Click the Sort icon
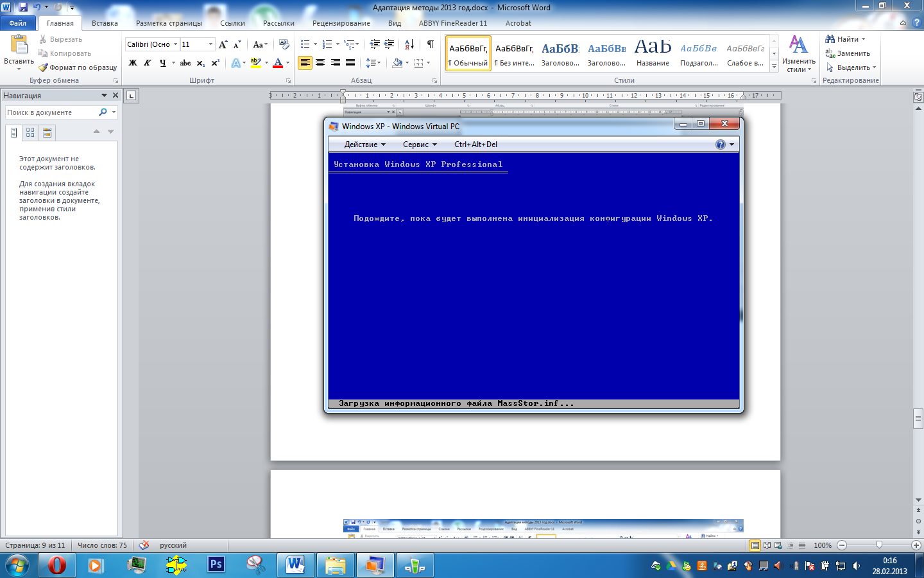The image size is (924, 578). coord(409,44)
